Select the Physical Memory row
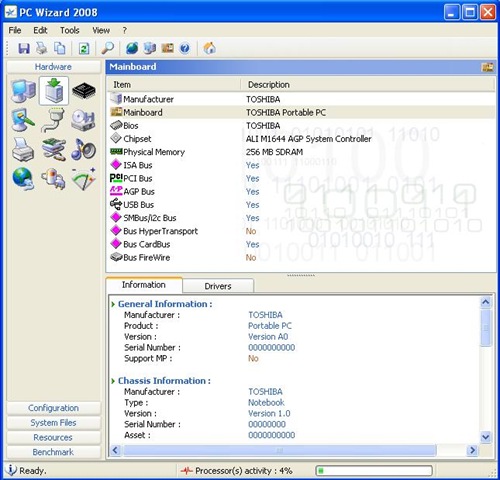The width and height of the screenshot is (500, 480). point(301,152)
